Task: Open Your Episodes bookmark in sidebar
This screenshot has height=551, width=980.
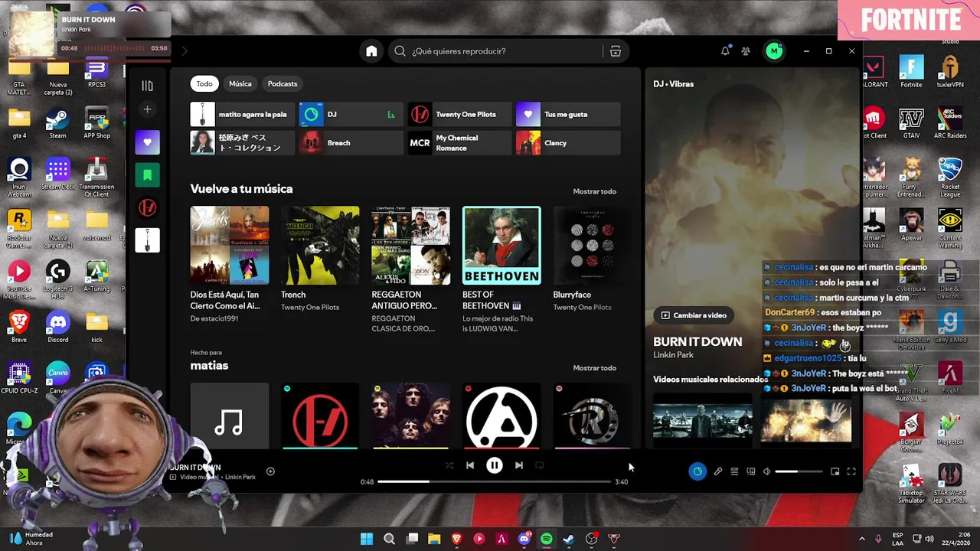Action: [x=148, y=175]
